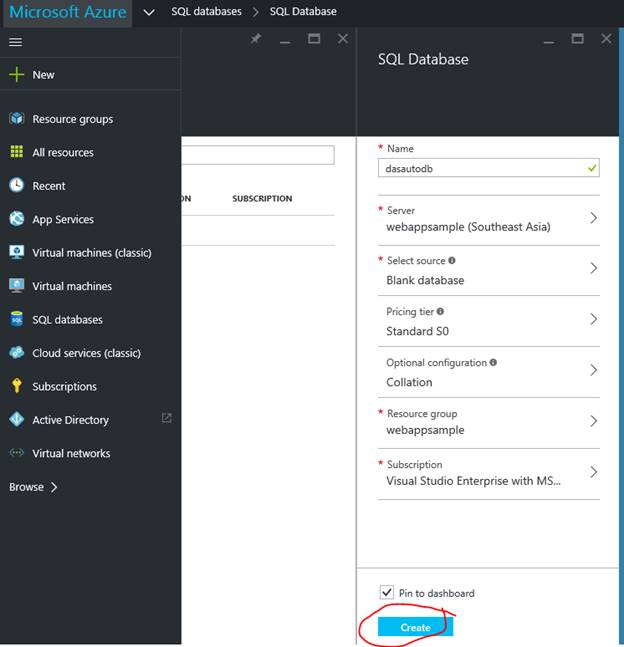Select the App Services globe icon
Screen dimensions: 624x647
[x=16, y=219]
